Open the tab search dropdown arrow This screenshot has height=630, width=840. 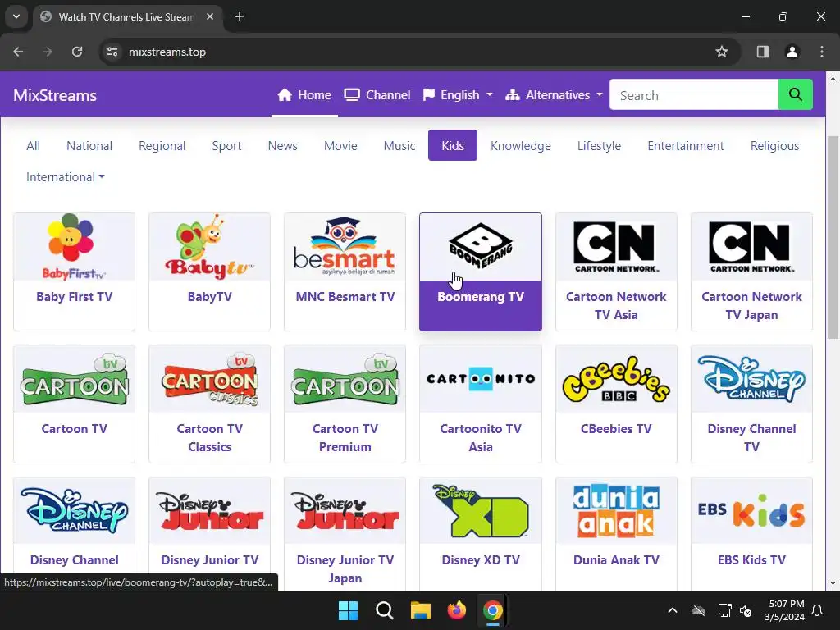pyautogui.click(x=16, y=16)
